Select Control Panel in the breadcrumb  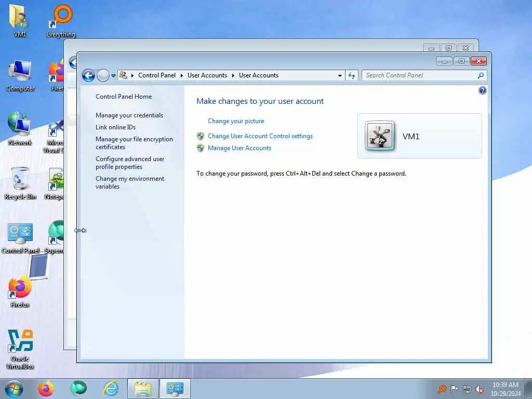157,75
